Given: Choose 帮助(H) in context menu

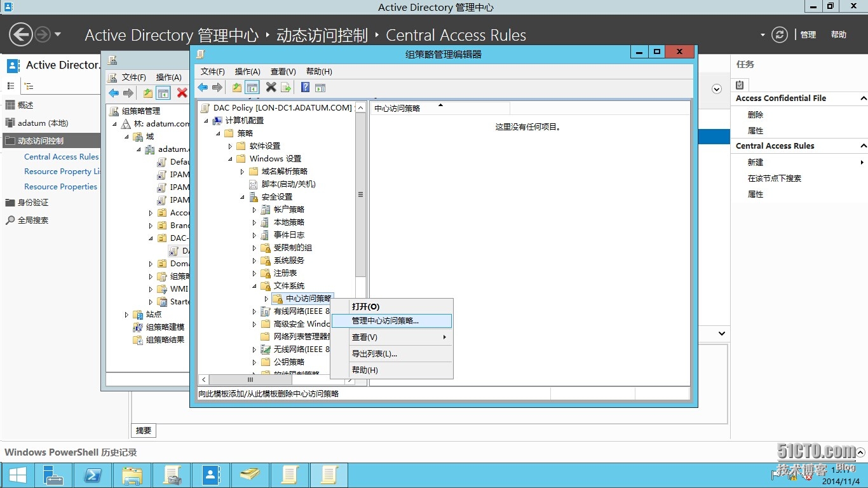Looking at the screenshot, I should [x=391, y=370].
